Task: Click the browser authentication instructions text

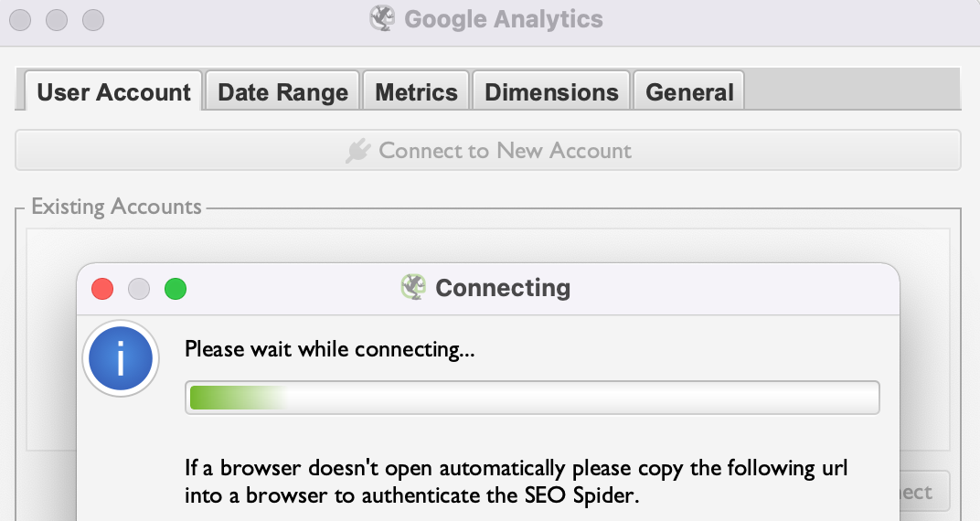Action: pyautogui.click(x=517, y=482)
